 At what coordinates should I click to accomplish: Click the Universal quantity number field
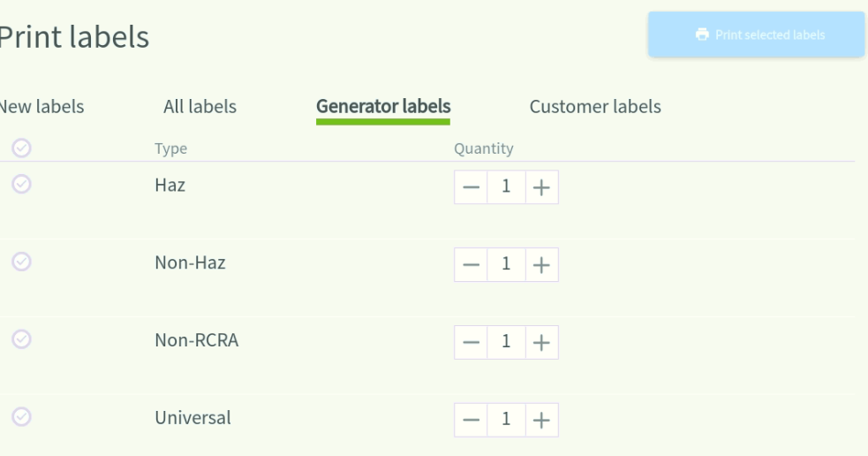click(x=506, y=420)
